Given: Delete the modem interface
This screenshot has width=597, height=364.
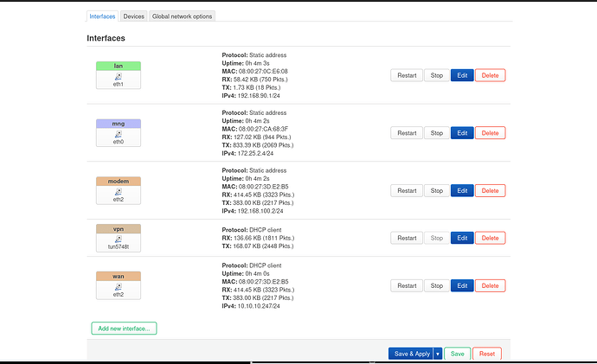Looking at the screenshot, I should [490, 190].
